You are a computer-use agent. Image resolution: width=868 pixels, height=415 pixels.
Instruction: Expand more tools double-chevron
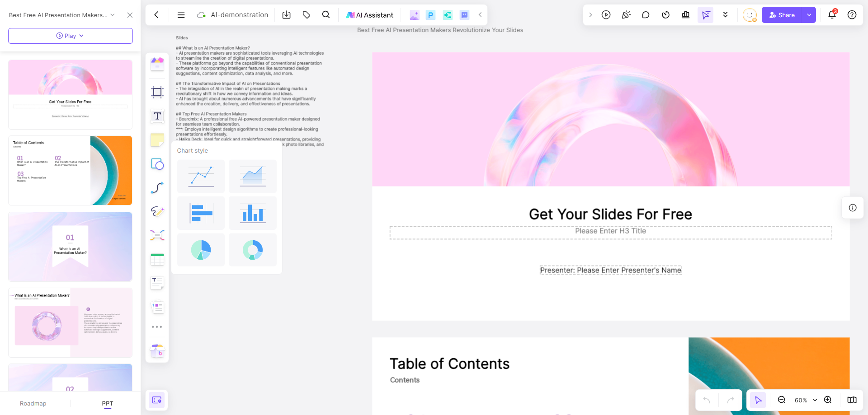[725, 15]
